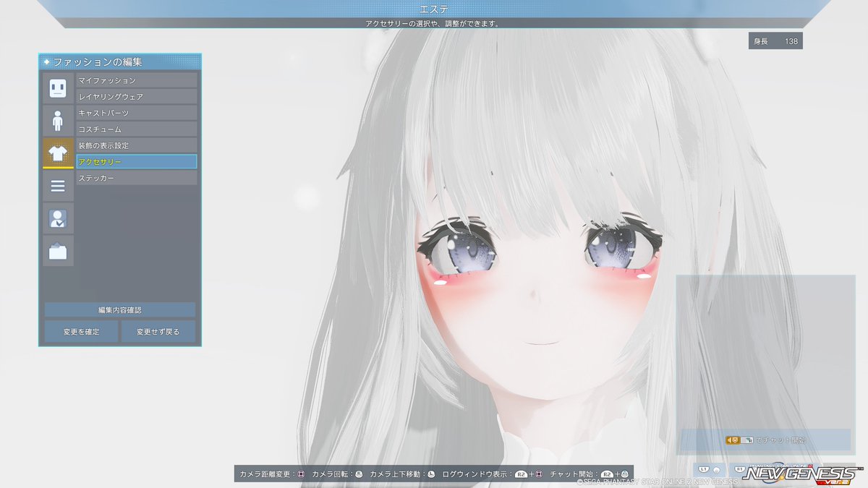Go back via 変更せず戻る button
The width and height of the screenshot is (868, 488).
tap(158, 332)
